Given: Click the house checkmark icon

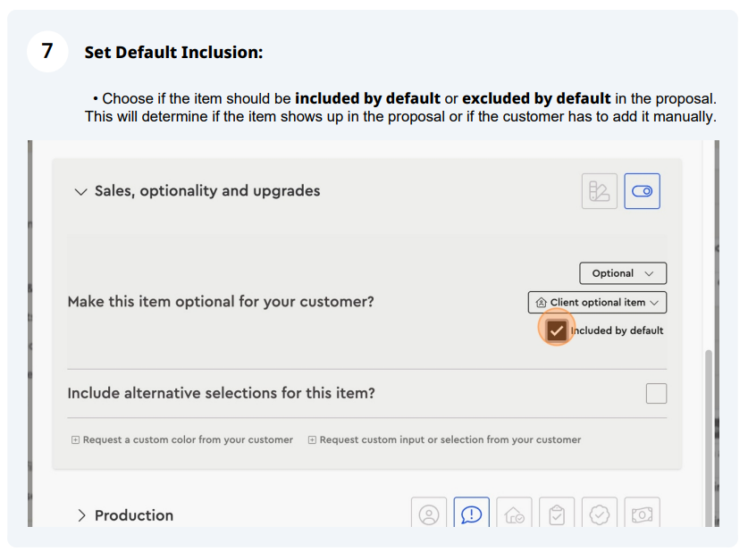Looking at the screenshot, I should [514, 514].
